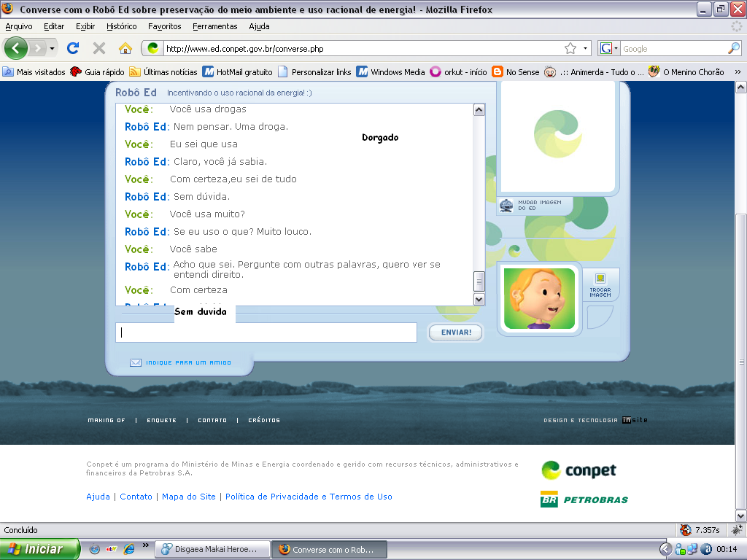
Task: Open the CRÉDITOS footer link
Action: pos(264,421)
